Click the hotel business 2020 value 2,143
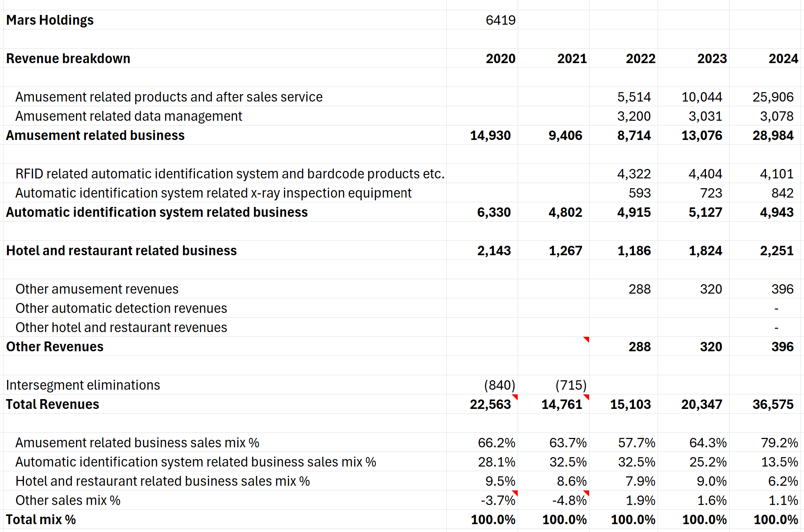Screen dimensions: 804x532 [x=494, y=251]
